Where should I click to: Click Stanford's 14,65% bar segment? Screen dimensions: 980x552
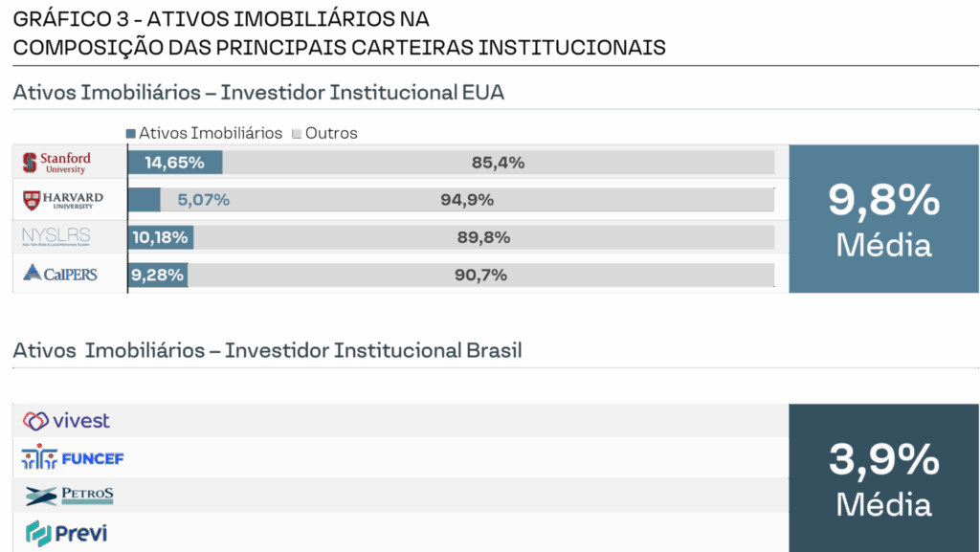tap(175, 163)
